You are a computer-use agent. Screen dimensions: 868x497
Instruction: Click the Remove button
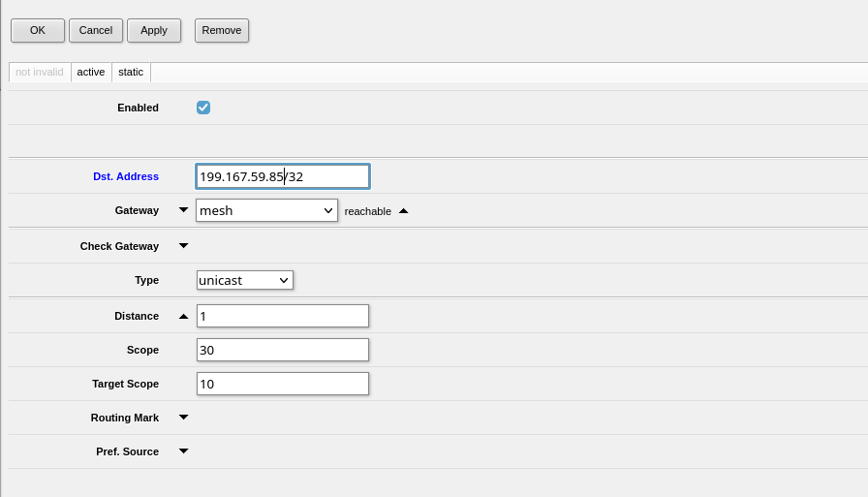(222, 30)
